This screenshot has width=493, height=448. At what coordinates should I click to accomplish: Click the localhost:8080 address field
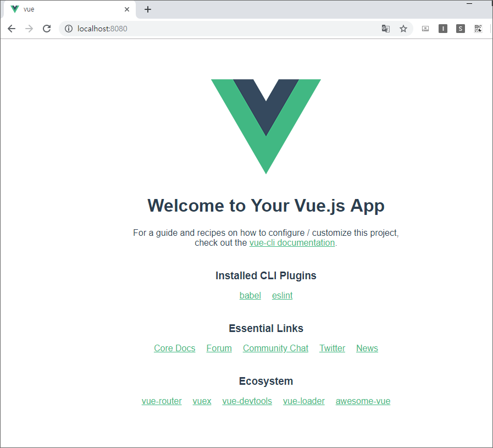pos(220,29)
